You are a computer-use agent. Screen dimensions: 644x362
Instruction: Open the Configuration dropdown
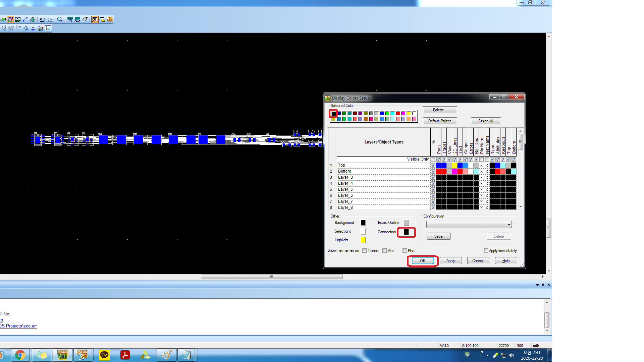(469, 225)
